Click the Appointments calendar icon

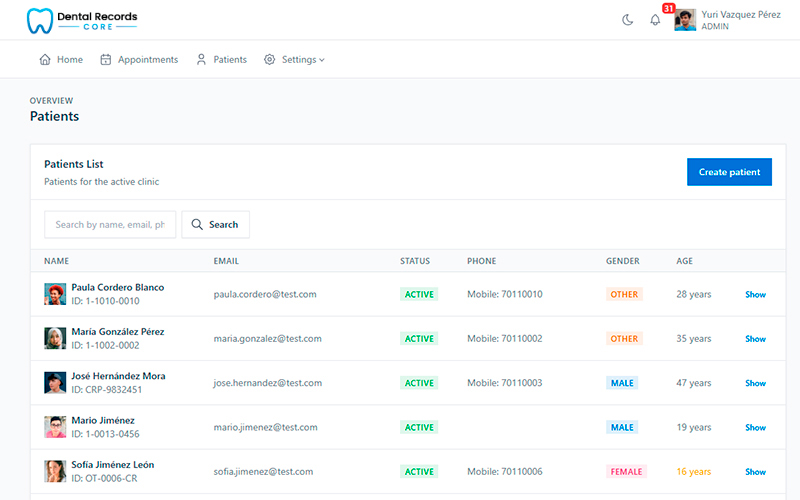[x=106, y=59]
